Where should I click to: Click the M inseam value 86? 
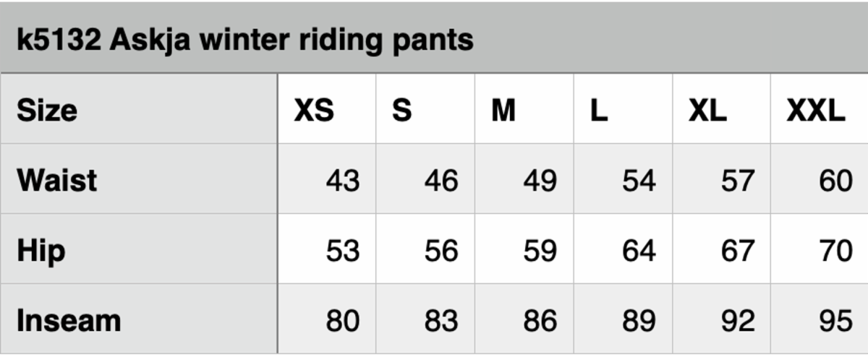tap(540, 321)
